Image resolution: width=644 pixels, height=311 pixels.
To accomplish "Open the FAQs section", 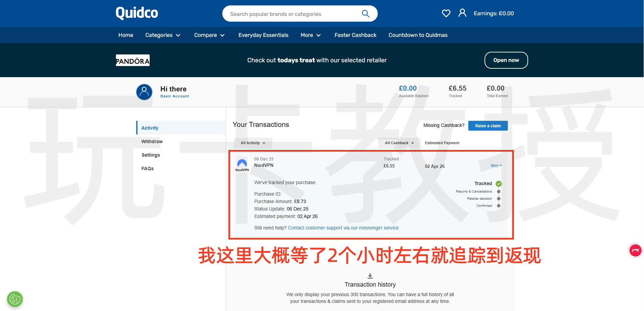I will tap(147, 168).
